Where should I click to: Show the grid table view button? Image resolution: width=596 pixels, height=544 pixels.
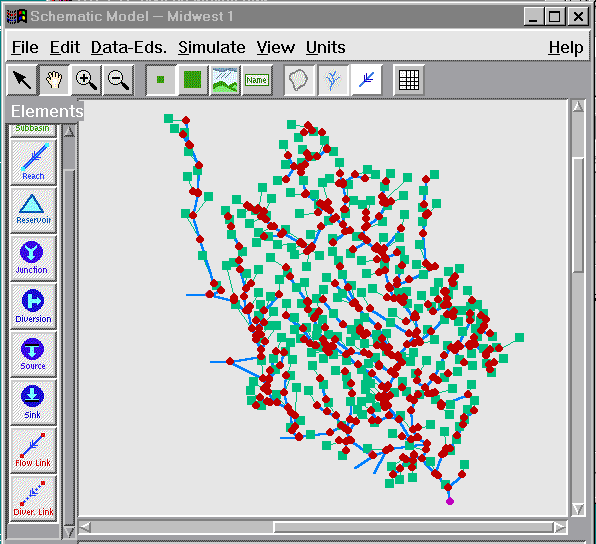coord(409,80)
